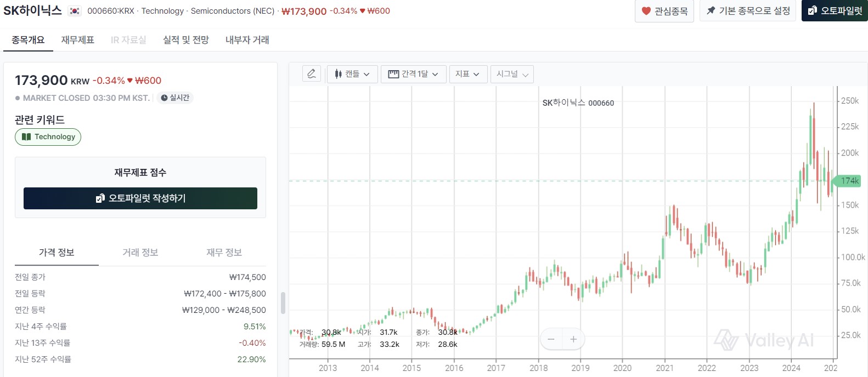
Task: Click the pin icon for 기본 종목으로 설정
Action: [x=711, y=10]
